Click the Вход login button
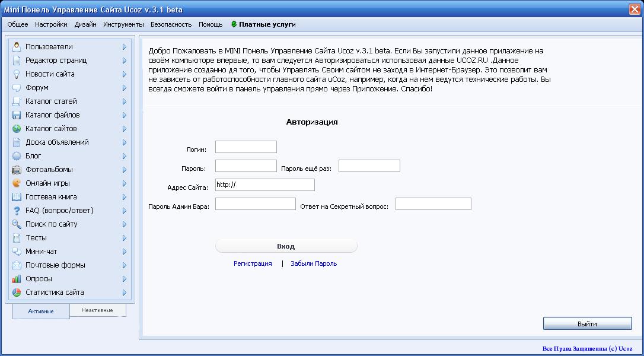 pyautogui.click(x=286, y=246)
